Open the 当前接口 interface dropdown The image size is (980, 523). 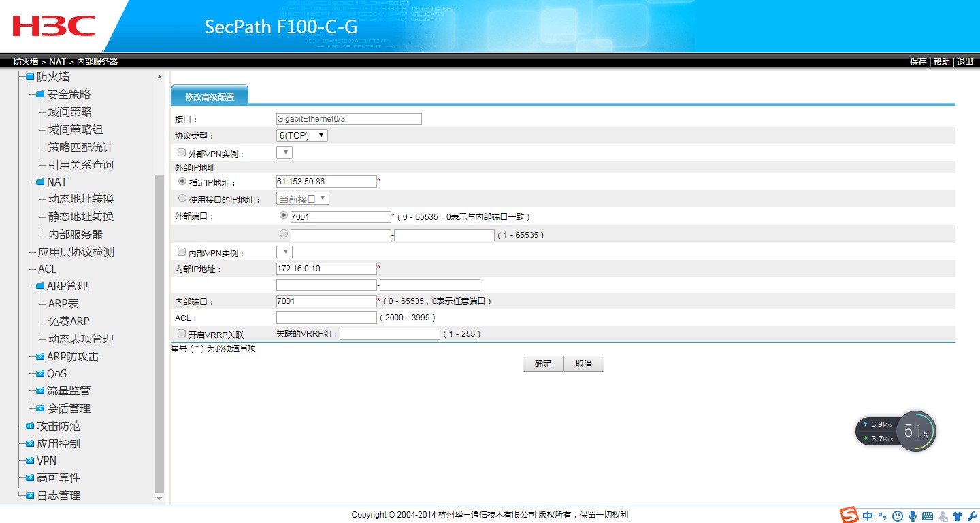(x=303, y=199)
